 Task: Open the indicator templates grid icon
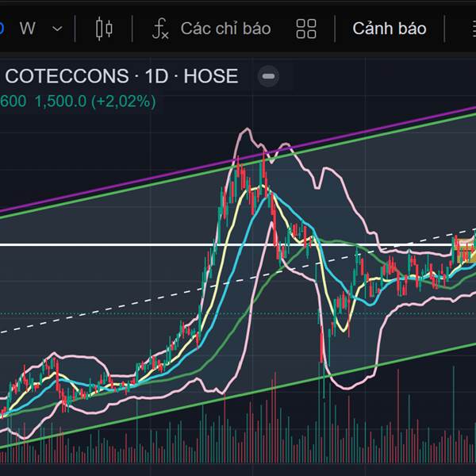(x=306, y=29)
